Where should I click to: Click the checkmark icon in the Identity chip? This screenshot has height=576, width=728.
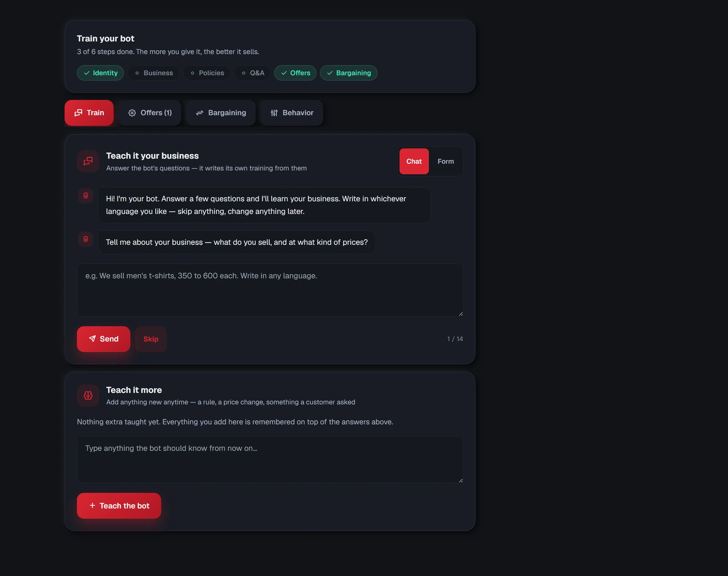point(86,73)
